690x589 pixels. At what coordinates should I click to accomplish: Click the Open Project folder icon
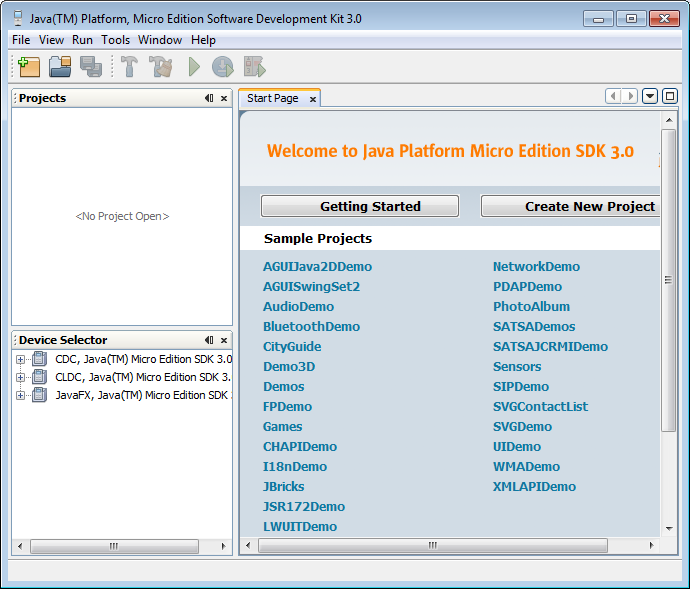click(x=60, y=67)
